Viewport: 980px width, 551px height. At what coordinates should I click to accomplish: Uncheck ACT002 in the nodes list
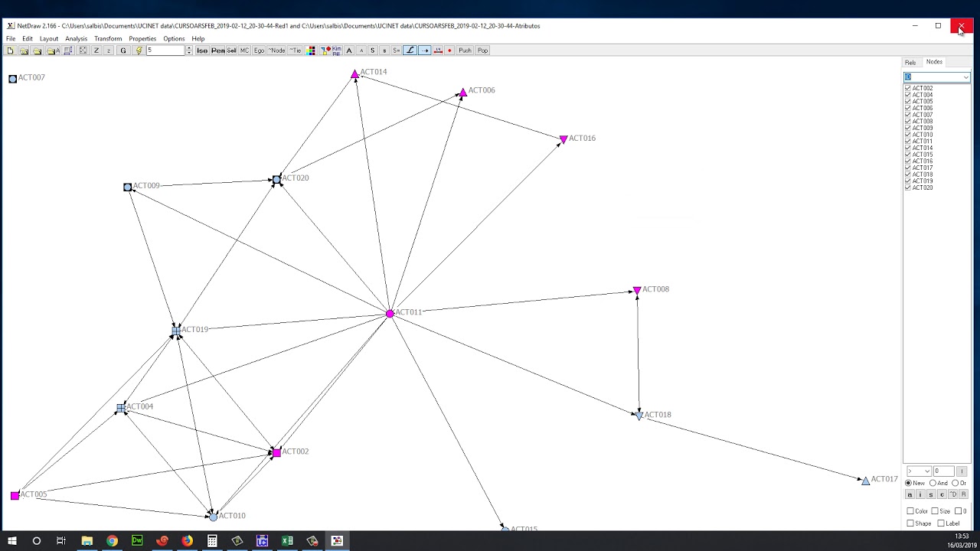coord(908,88)
